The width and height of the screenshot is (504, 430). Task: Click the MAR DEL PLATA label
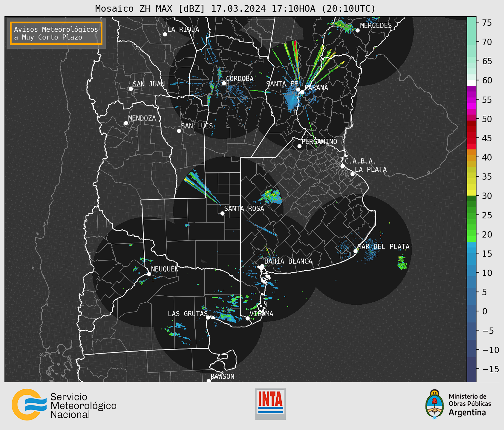(x=384, y=247)
